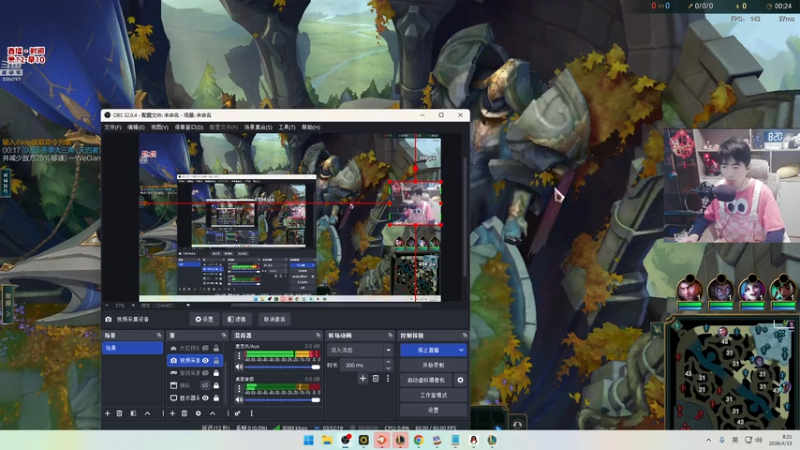800x450 pixels.
Task: Adjust the 桌面音频 volume slider
Action: [283, 399]
